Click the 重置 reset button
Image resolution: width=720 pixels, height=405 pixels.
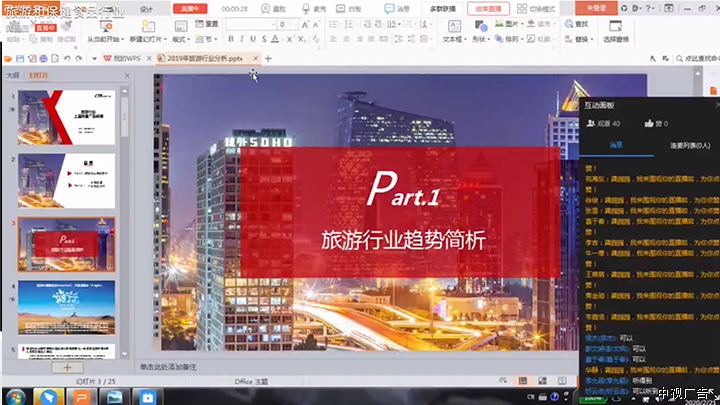pos(207,24)
